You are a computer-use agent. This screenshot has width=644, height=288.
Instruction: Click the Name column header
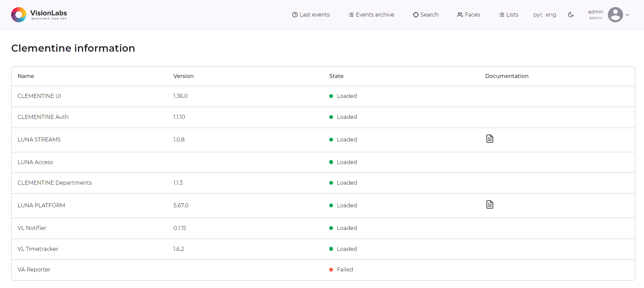tap(26, 76)
